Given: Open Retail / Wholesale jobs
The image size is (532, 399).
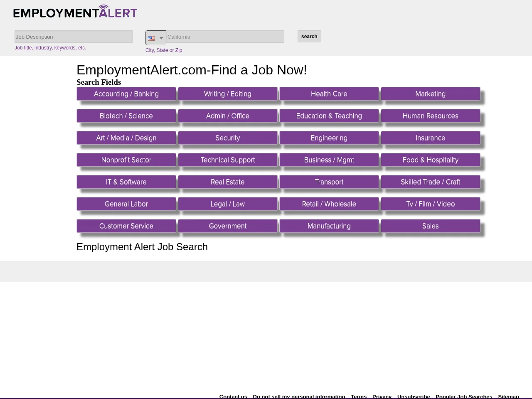Looking at the screenshot, I should (x=329, y=204).
